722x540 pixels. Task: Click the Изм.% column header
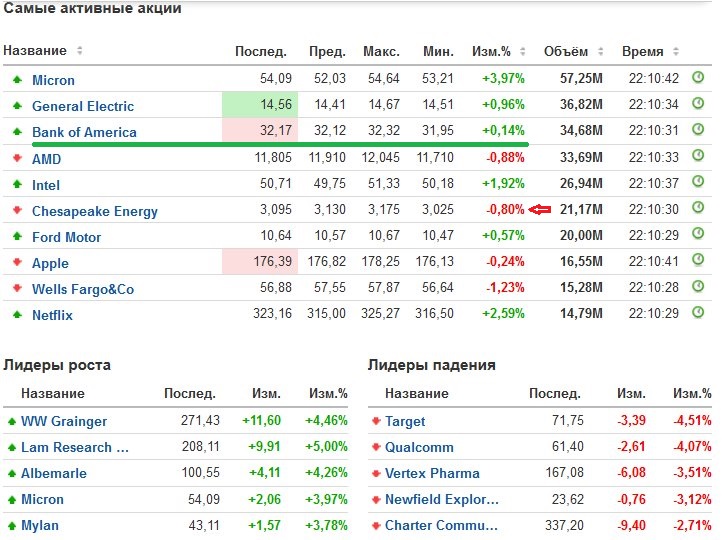(x=491, y=51)
